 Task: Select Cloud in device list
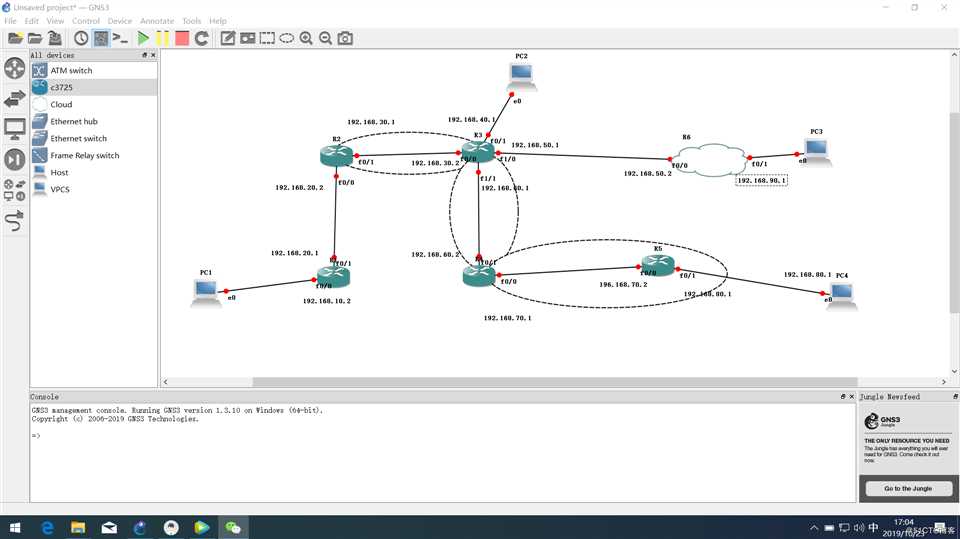(94, 104)
